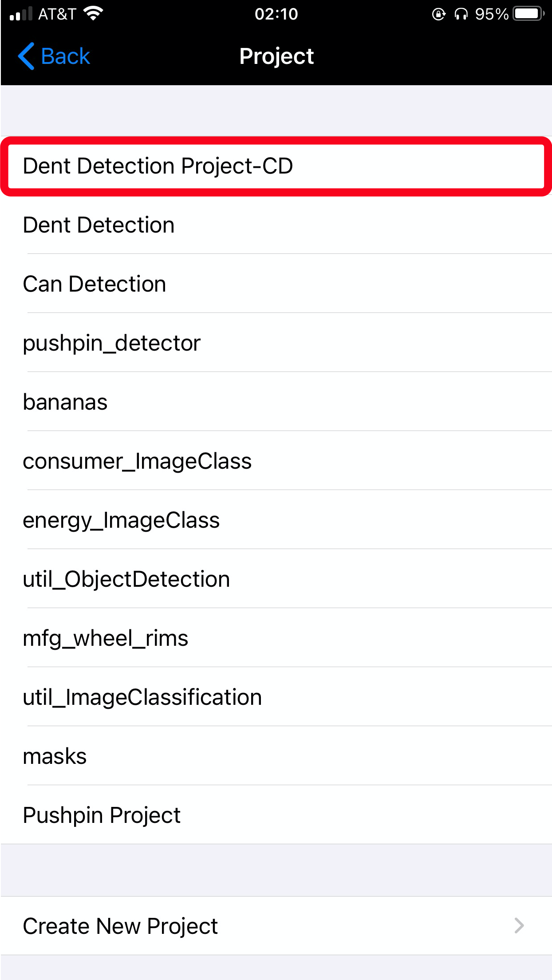Tap the battery icon in status bar
Image resolution: width=552 pixels, height=980 pixels.
click(x=529, y=14)
